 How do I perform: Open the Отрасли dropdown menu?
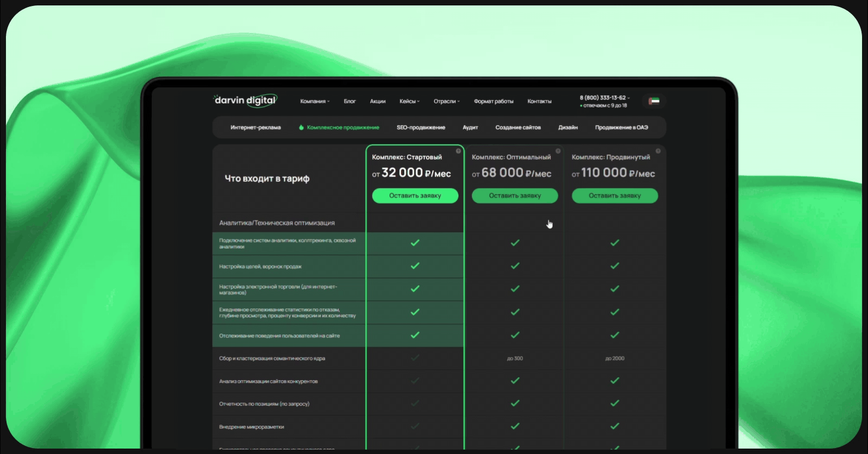pos(446,102)
